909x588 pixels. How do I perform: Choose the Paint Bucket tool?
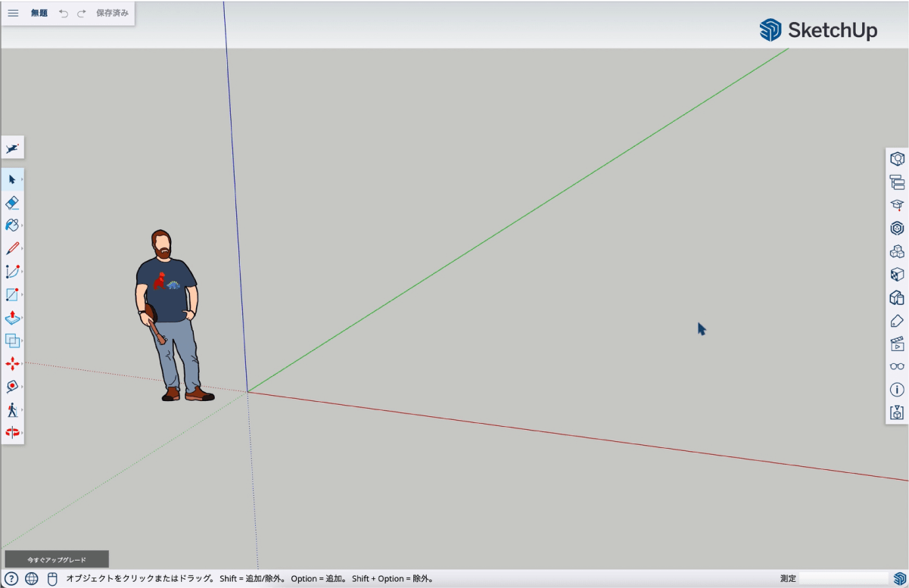(x=12, y=226)
